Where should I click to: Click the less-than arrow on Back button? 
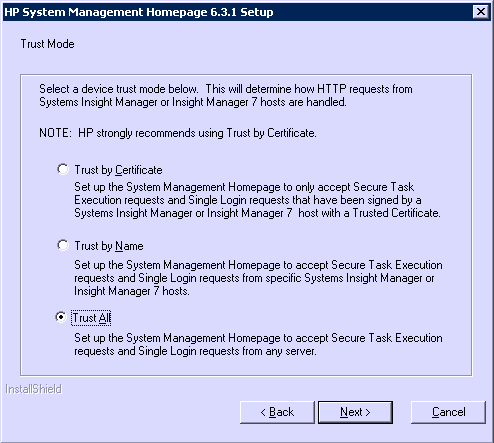click(263, 413)
